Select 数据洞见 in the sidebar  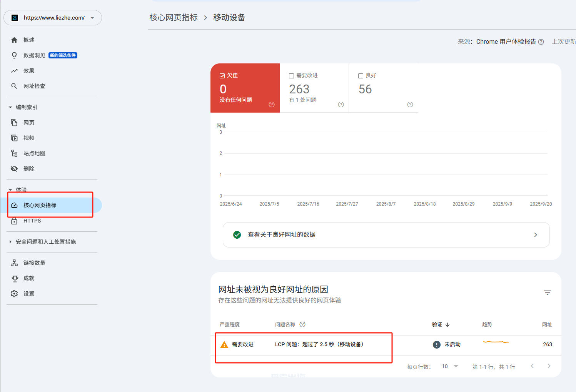(x=33, y=55)
